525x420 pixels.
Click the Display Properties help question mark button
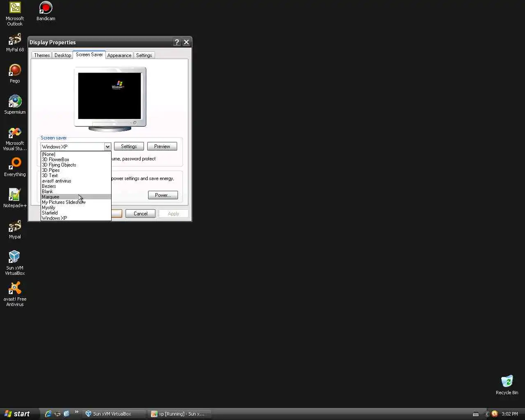(177, 42)
